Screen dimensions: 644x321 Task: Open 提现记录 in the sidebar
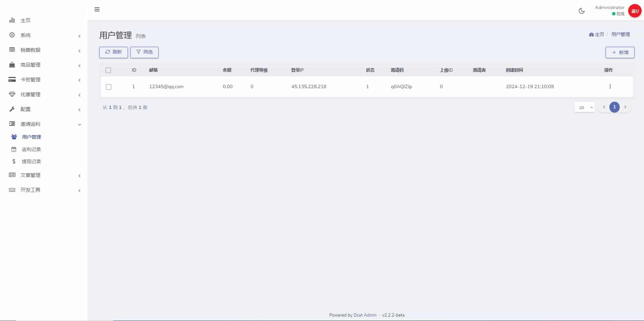[x=32, y=161]
